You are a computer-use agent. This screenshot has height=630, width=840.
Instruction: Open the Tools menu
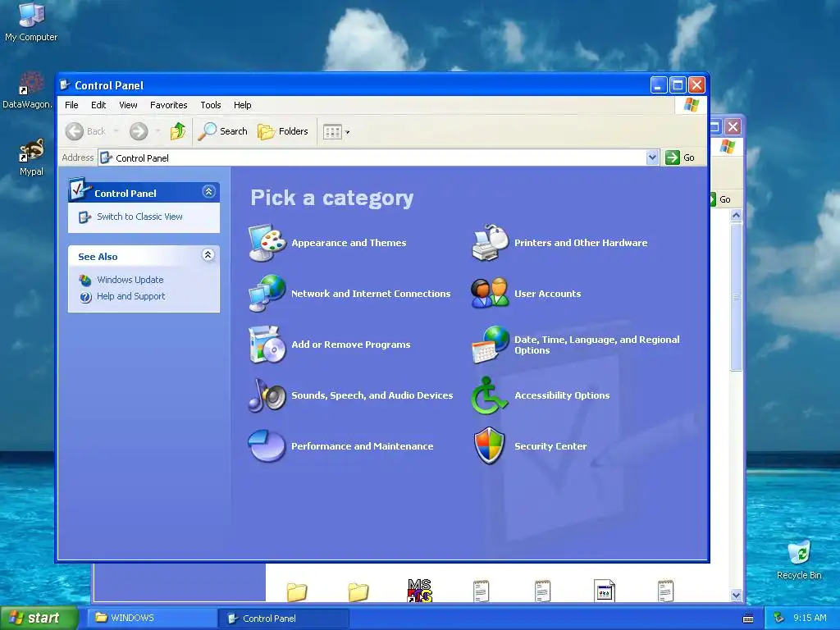coord(211,105)
